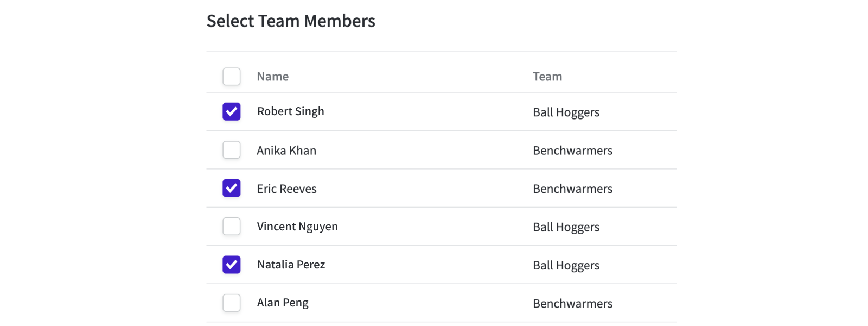Click the Team column header
868x326 pixels.
(x=547, y=77)
